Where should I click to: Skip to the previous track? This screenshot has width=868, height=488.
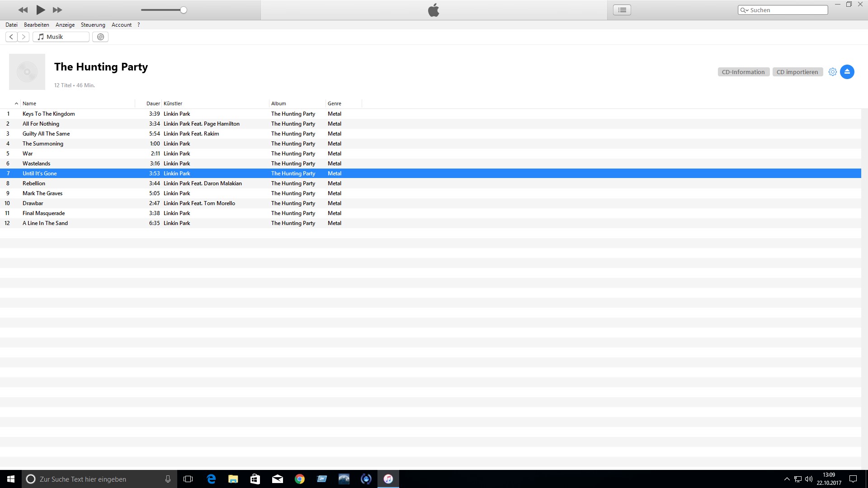23,10
